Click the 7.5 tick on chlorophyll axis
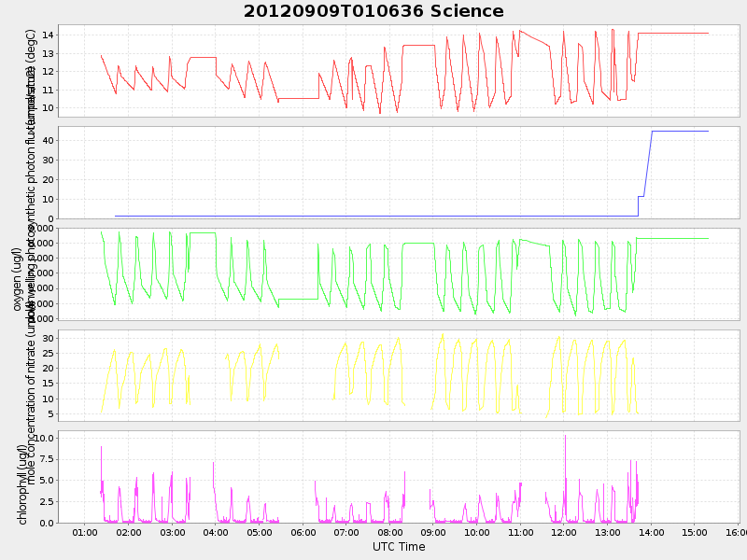The width and height of the screenshot is (747, 560). (48, 459)
